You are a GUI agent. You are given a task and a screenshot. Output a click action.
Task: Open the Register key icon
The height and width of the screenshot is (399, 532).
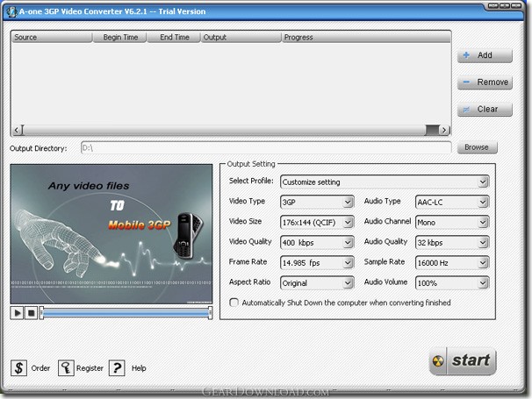(x=66, y=367)
